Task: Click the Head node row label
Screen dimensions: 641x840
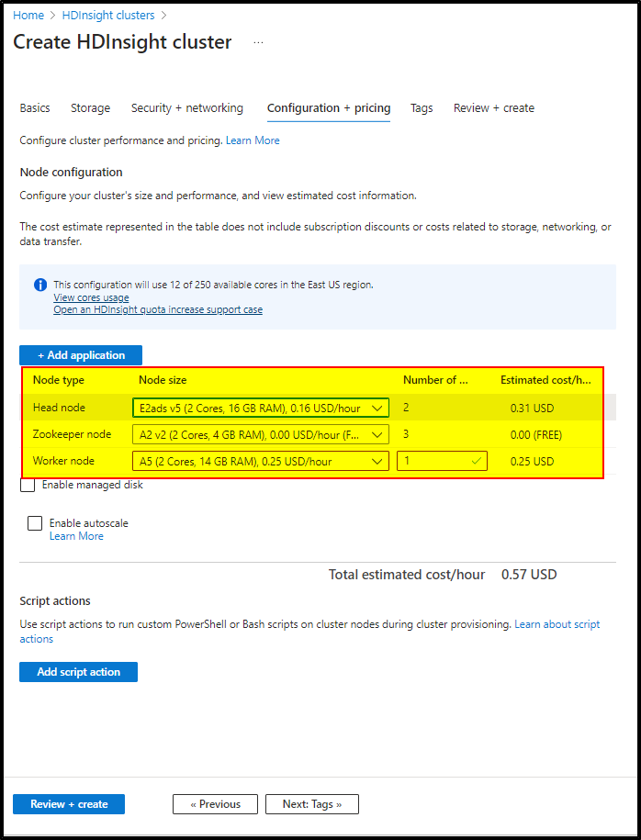Action: (x=59, y=408)
